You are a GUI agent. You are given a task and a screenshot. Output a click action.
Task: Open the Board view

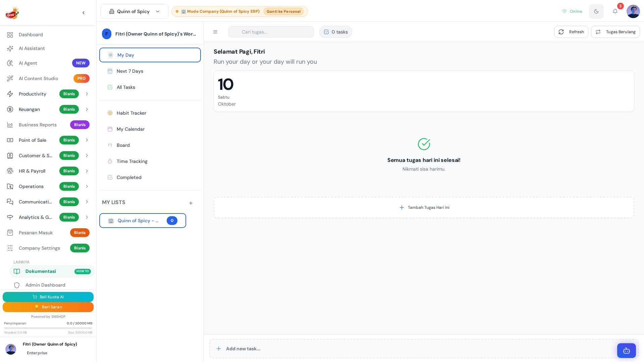[x=150, y=145]
